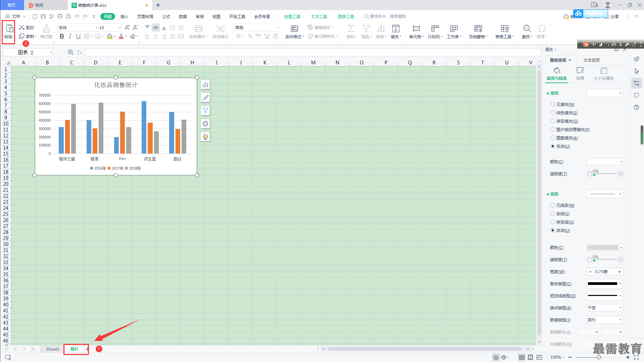Open the font size dropdown showing 10
644x362 pixels.
pos(120,28)
